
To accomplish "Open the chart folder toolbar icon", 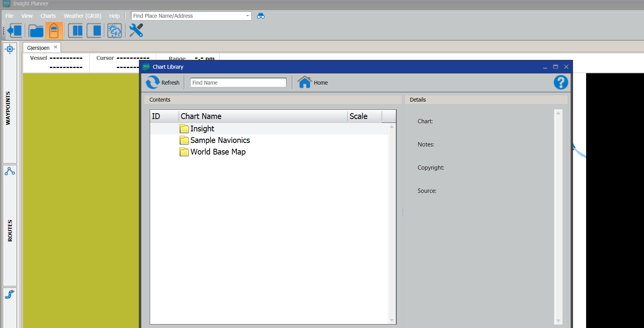I will 36,31.
